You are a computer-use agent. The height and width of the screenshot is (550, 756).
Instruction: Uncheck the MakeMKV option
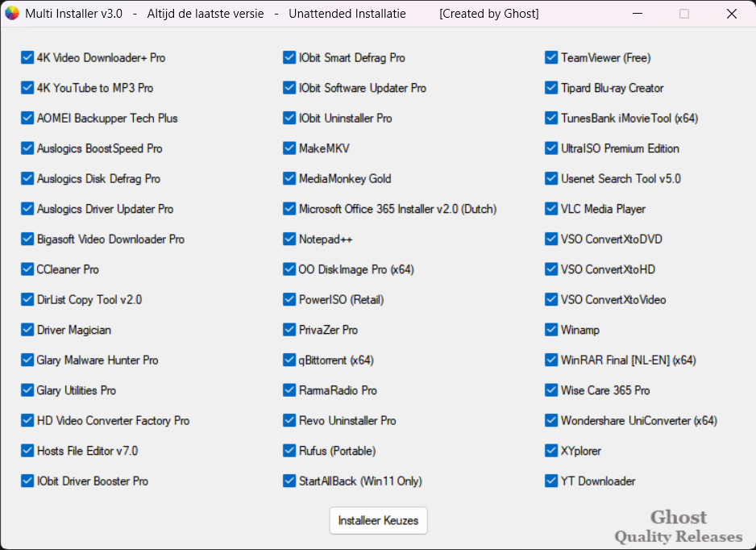[x=289, y=148]
